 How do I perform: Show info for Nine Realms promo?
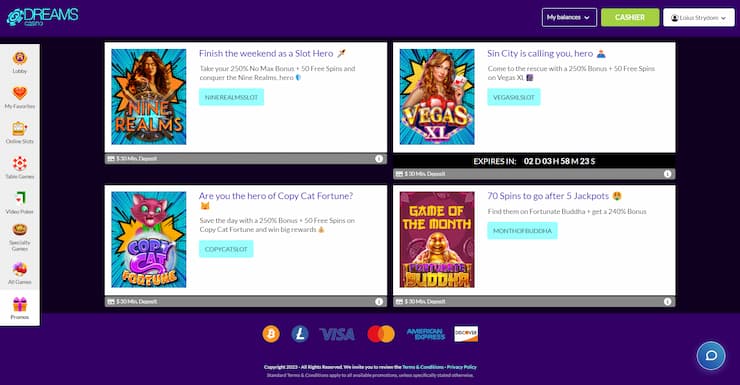[x=378, y=159]
